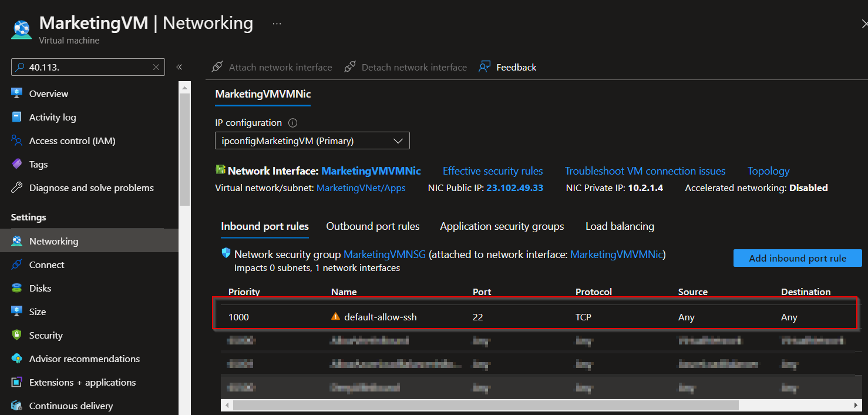Sort by the Priority column header
Viewport: 868px width, 415px height.
(x=244, y=292)
